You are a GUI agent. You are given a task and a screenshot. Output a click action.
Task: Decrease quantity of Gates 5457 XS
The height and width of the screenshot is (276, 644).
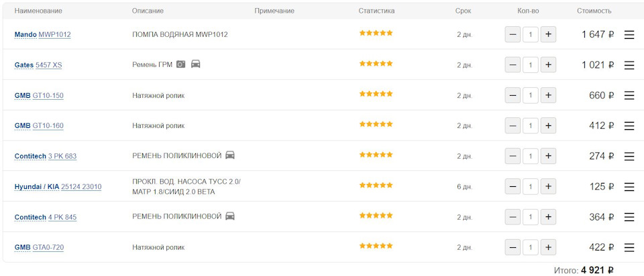coord(513,65)
